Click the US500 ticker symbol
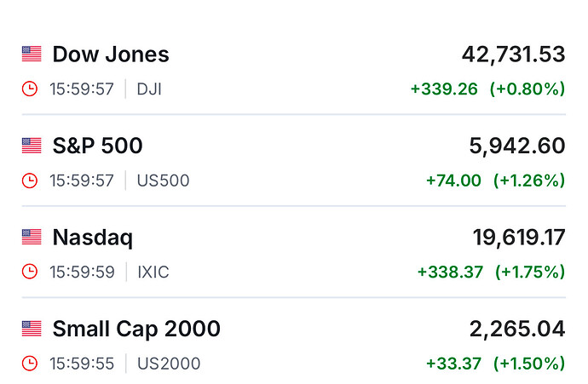 [x=163, y=181]
